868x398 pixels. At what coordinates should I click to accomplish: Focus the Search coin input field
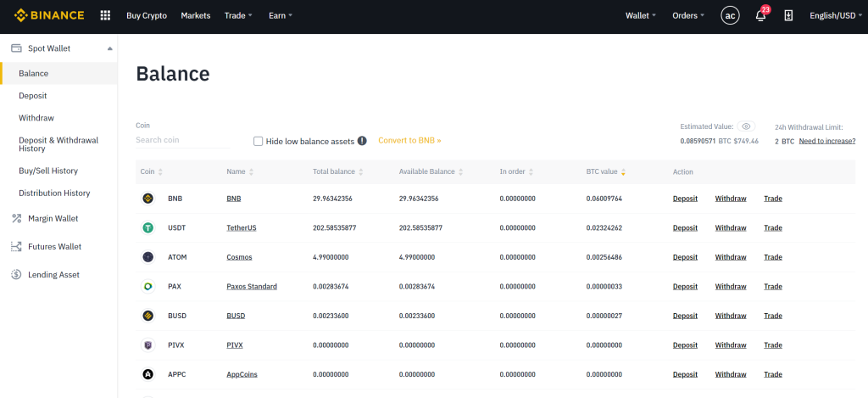[x=183, y=140]
